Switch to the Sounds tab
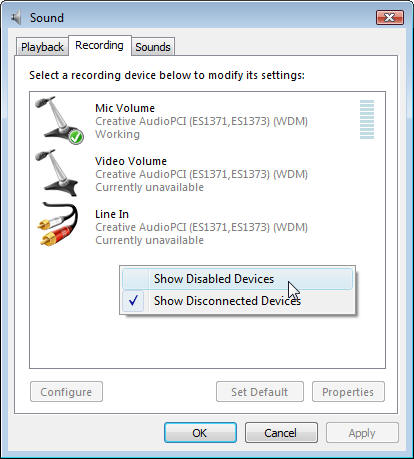Screen dimensions: 414x459 pos(153,47)
